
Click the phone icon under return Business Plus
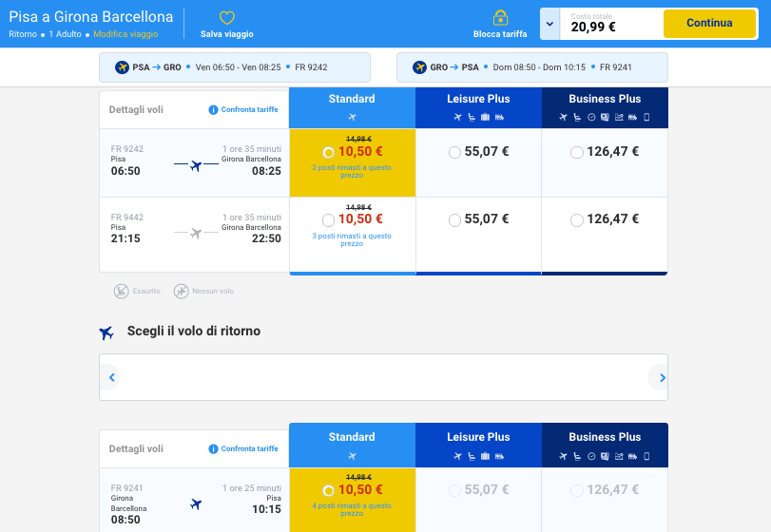click(646, 456)
